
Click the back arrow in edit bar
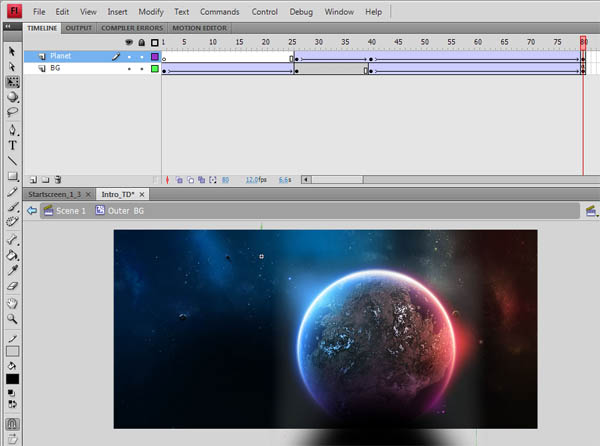[32, 211]
